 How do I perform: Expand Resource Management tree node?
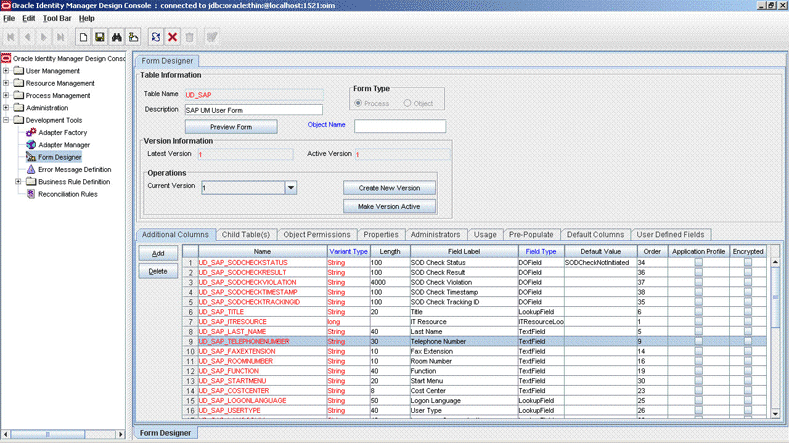coord(6,83)
